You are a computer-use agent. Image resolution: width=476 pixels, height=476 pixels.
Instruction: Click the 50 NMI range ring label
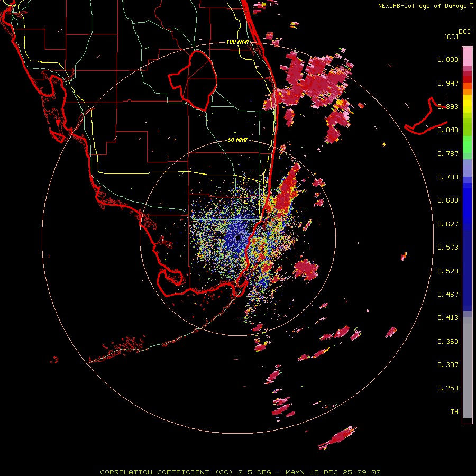point(237,140)
